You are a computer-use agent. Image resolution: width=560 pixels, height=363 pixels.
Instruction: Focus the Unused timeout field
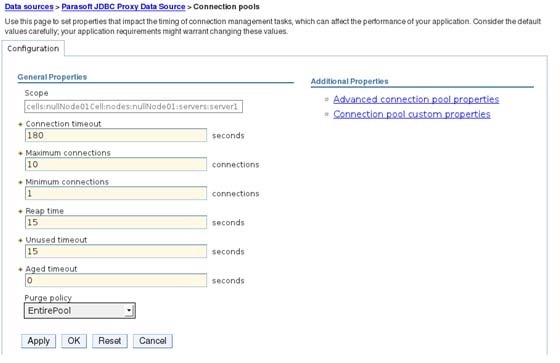coord(116,251)
